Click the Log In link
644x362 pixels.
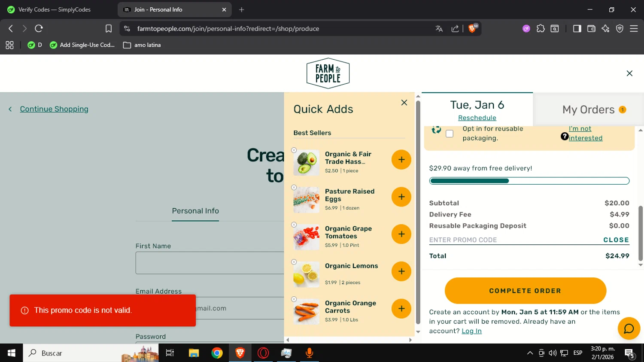(x=471, y=331)
